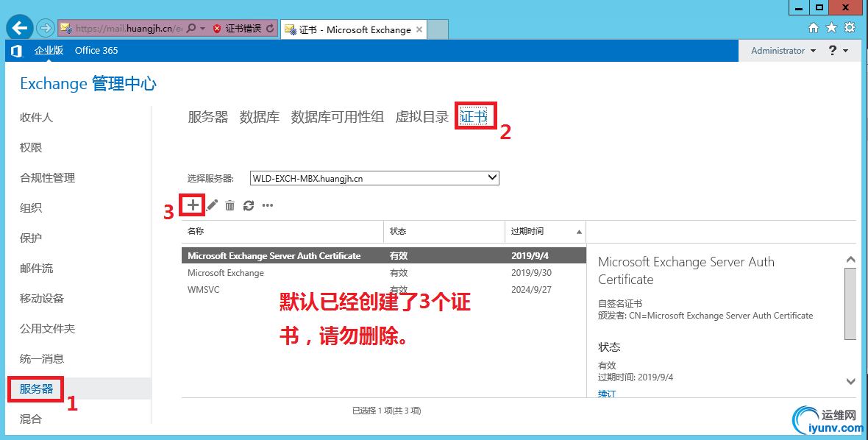
Task: Open 混合 in the left navigation
Action: (31, 419)
